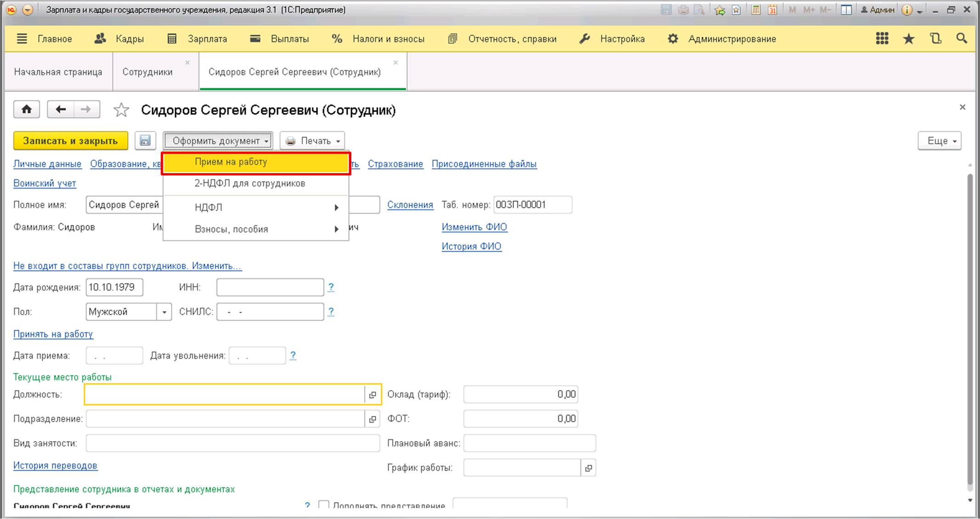Viewport: 980px width, 519px height.
Task: Open the info (i) help icon
Action: coord(907,10)
